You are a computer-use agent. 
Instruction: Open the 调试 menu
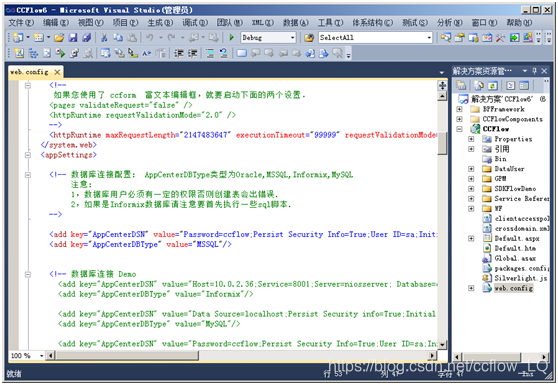195,23
